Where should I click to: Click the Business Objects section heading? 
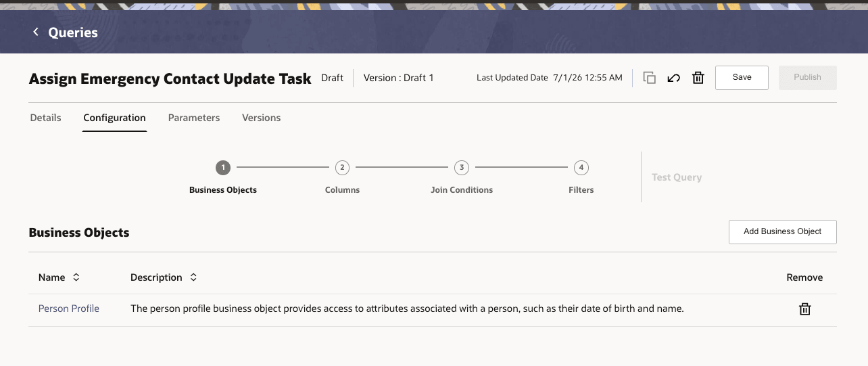pos(79,233)
